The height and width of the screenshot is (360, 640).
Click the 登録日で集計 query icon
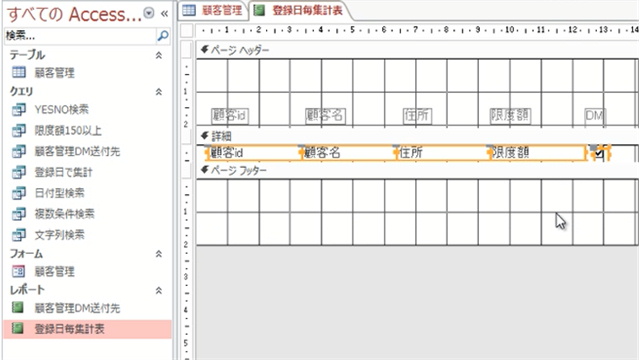[x=19, y=172]
